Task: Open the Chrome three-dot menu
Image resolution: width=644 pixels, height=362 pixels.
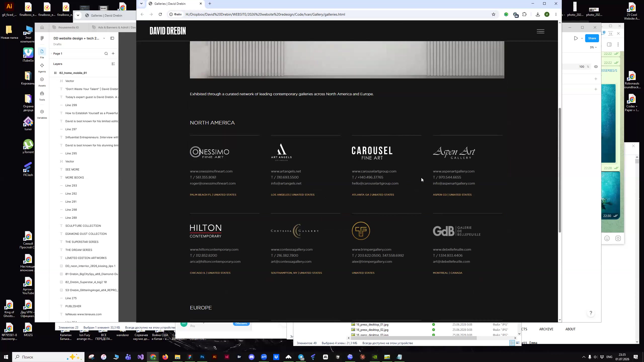Action: pos(556,14)
